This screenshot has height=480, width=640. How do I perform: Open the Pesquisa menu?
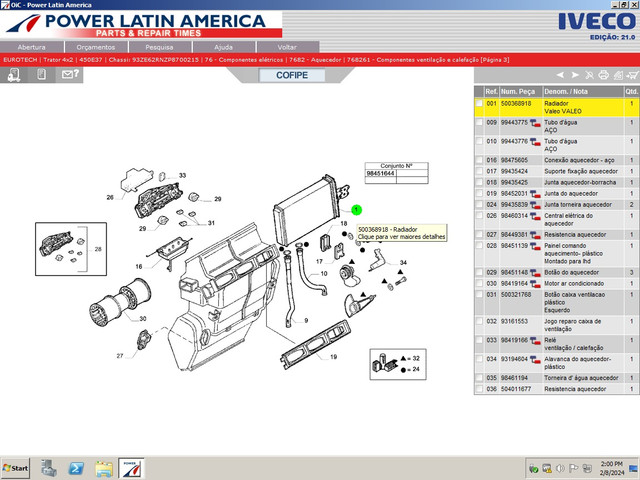point(160,47)
